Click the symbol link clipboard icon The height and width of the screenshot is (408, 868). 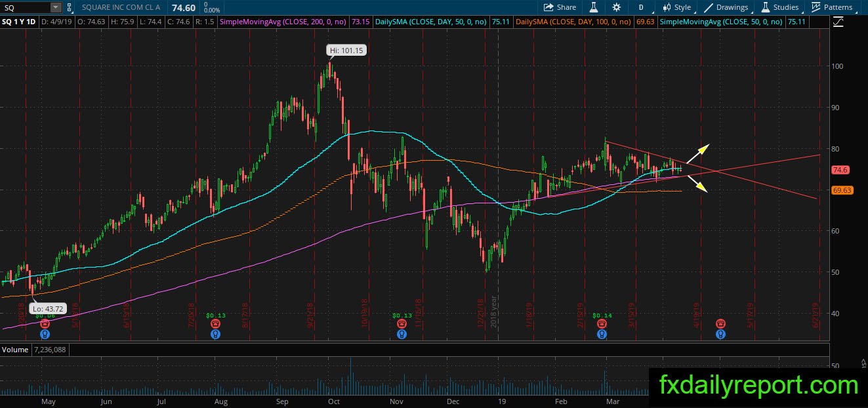(x=70, y=7)
